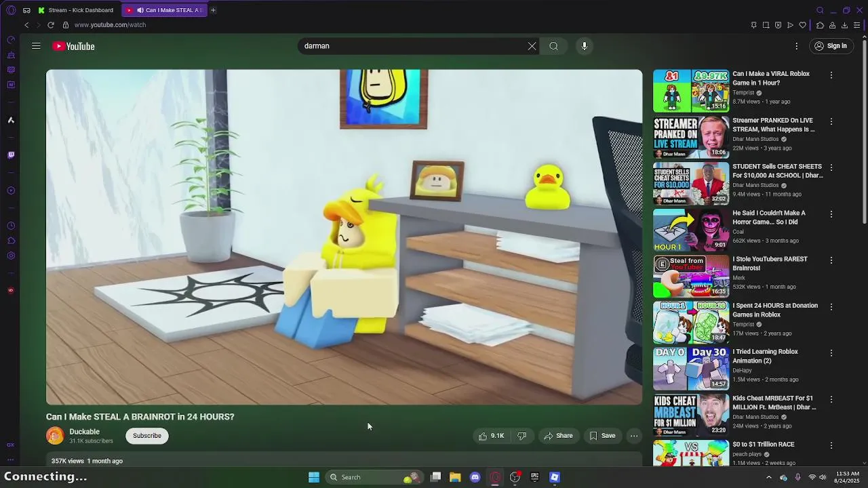Open the Duckable channel name link
Image resolution: width=868 pixels, height=488 pixels.
point(84,432)
